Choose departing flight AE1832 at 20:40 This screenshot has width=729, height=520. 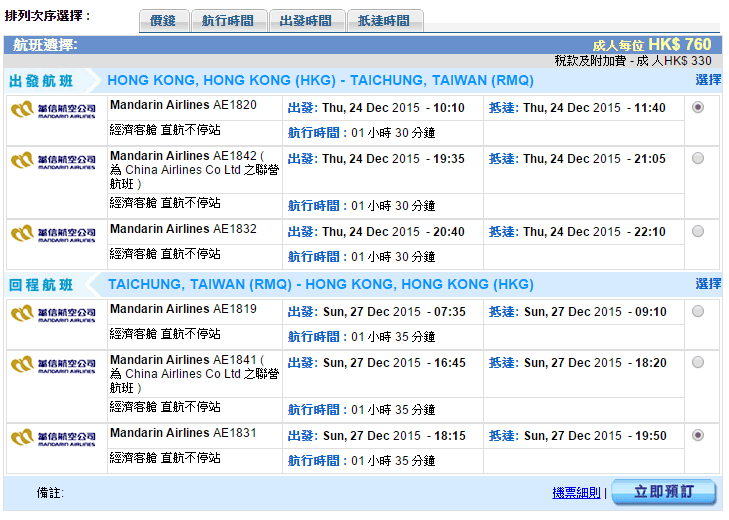[x=697, y=231]
